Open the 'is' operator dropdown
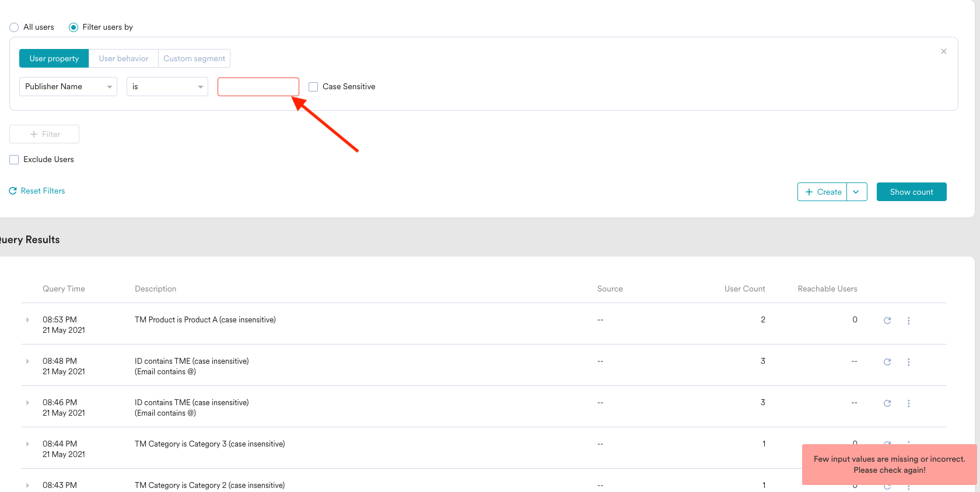This screenshot has width=980, height=492. point(167,87)
